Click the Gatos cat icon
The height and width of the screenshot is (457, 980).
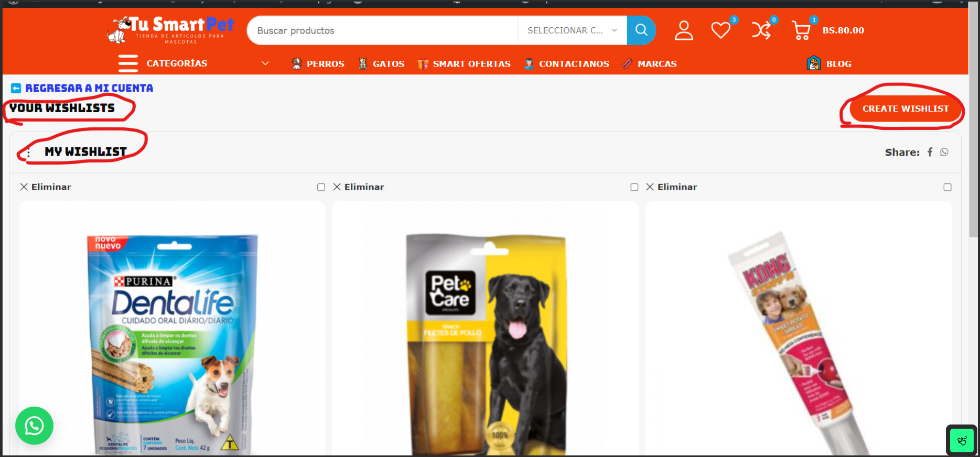tap(363, 63)
